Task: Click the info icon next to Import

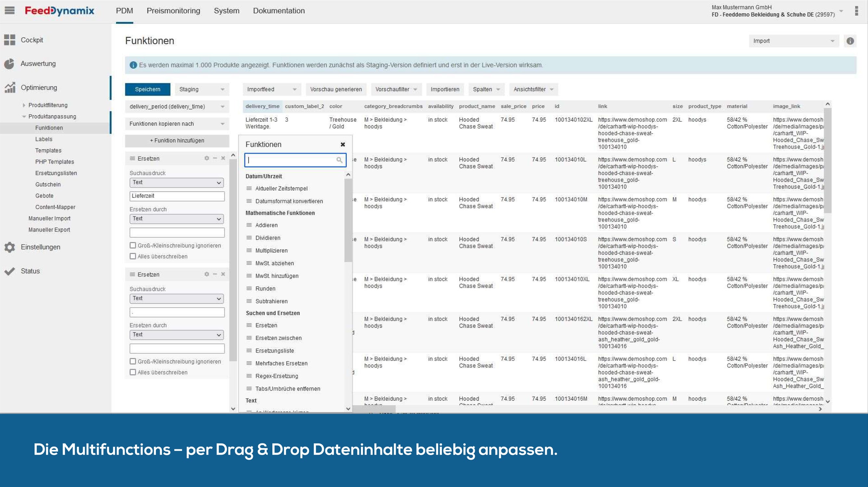Action: 850,41
